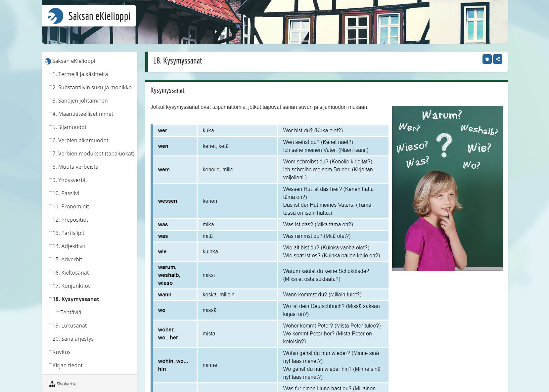Open Tehtäviä under Kysymyssanat
This screenshot has height=392, width=549.
(x=70, y=312)
